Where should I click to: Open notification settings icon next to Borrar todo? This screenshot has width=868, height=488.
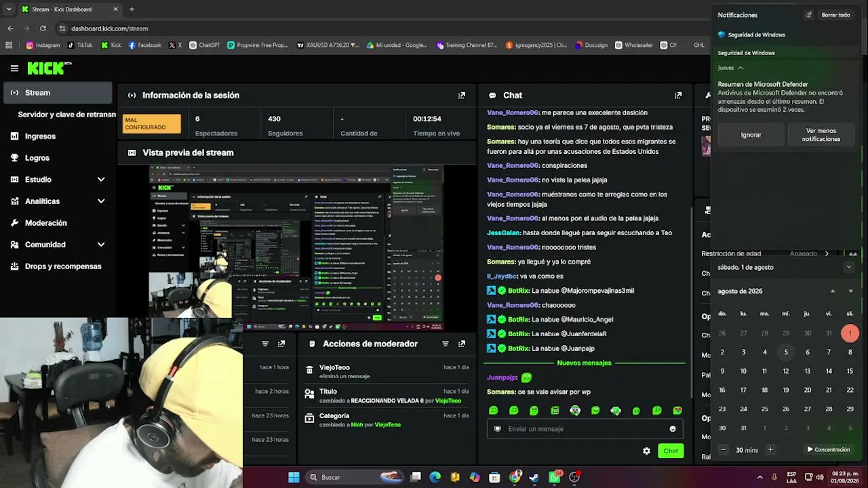[808, 15]
